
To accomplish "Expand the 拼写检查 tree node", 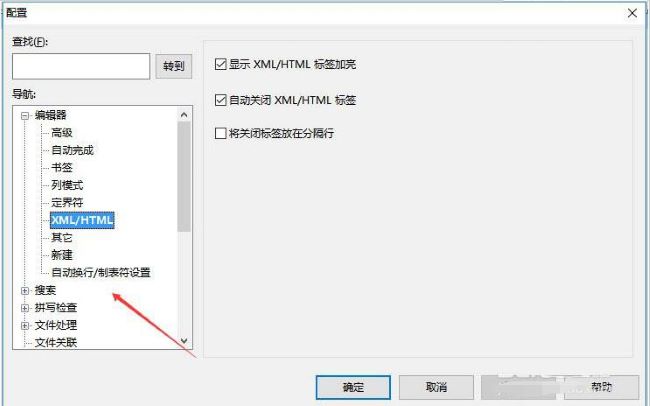I will pos(25,308).
